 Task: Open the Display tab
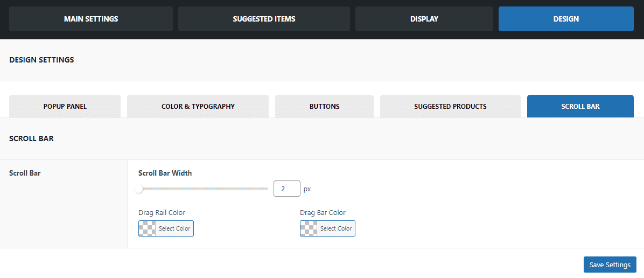point(424,19)
